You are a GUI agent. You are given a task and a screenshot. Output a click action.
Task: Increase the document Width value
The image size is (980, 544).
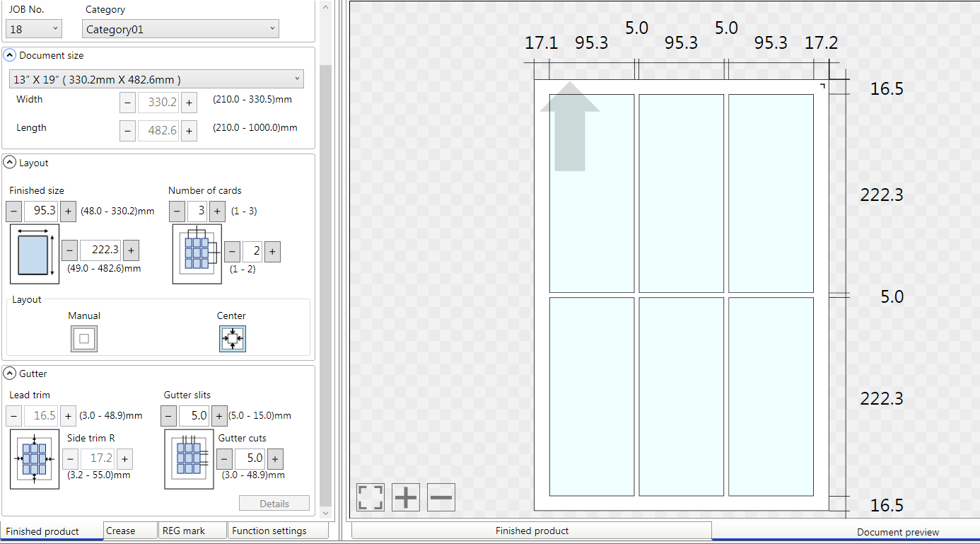(x=189, y=103)
